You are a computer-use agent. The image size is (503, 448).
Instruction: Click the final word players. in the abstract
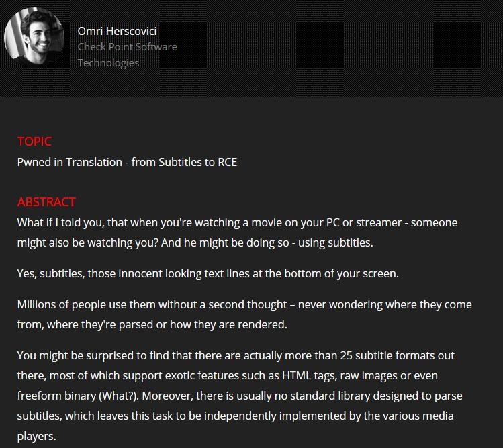(x=36, y=437)
